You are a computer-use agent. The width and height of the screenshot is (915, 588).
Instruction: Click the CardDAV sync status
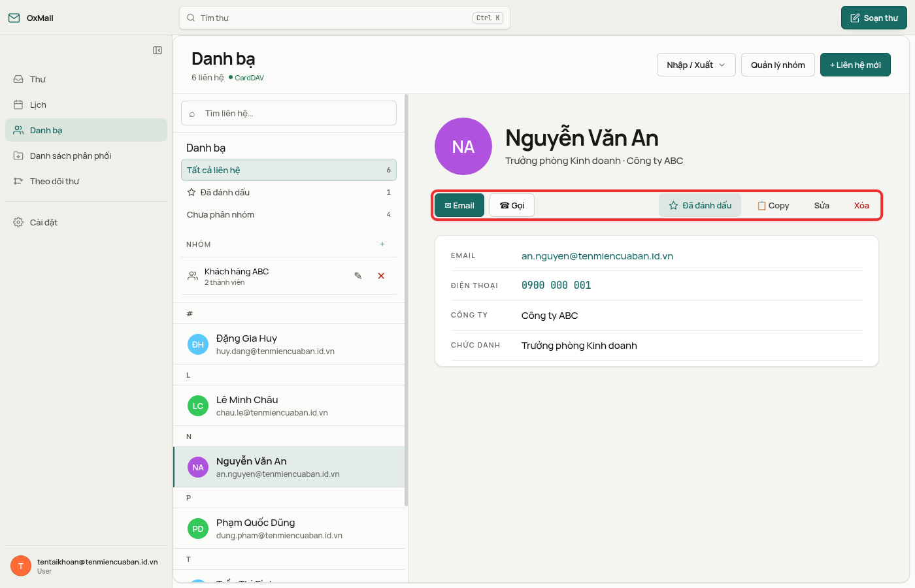pos(246,78)
